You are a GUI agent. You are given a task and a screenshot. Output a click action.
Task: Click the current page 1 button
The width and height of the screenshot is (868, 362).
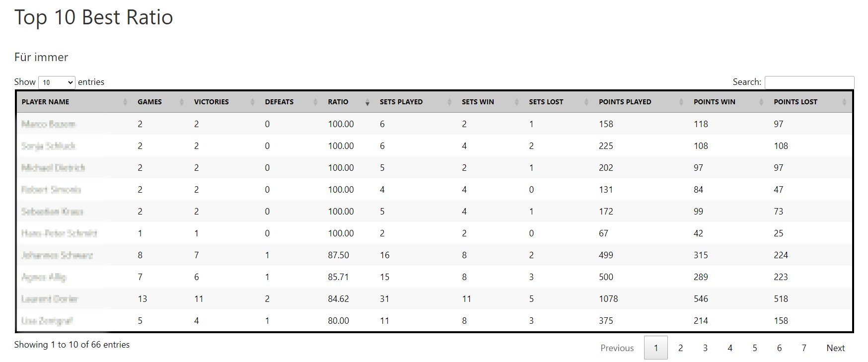pos(655,348)
